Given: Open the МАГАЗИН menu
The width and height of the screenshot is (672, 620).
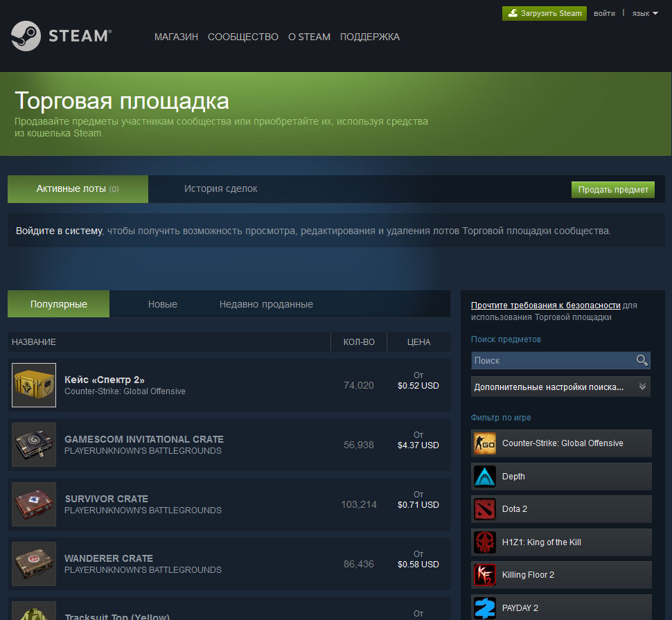Looking at the screenshot, I should click(x=176, y=37).
